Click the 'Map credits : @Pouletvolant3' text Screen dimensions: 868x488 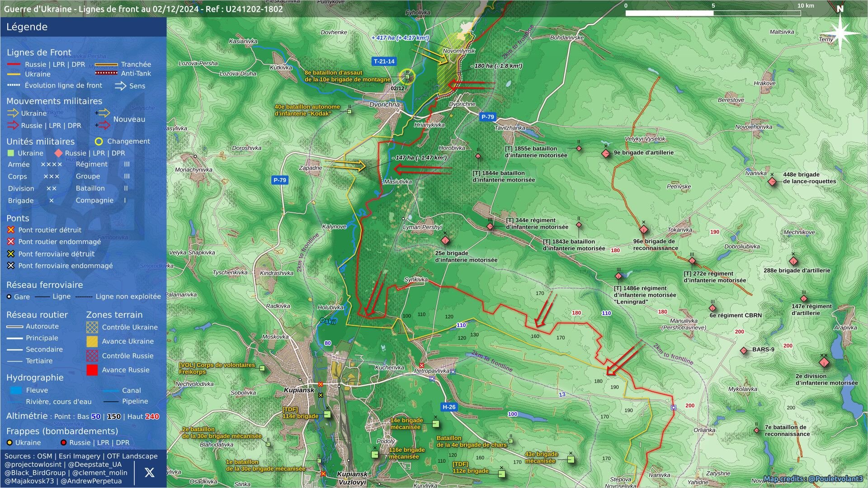(813, 479)
